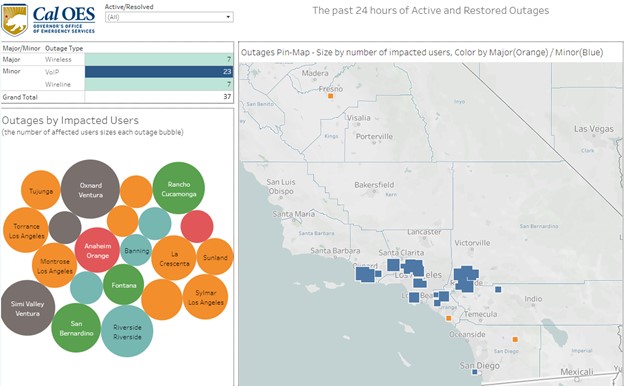Click the Porterville map label
624x386 pixels.
(374, 136)
